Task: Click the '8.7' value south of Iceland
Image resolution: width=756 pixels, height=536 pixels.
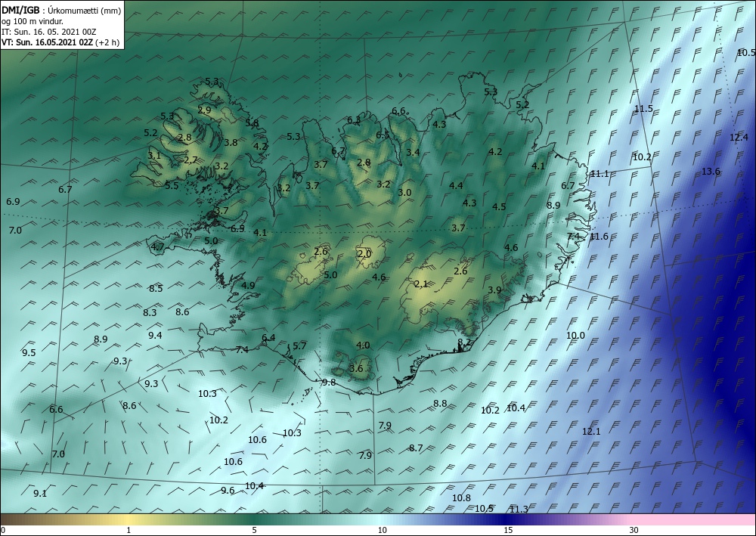Action: (x=416, y=448)
